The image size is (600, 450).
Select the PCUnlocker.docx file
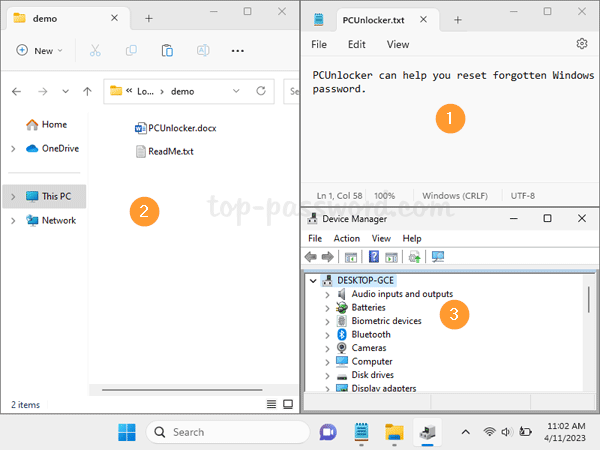(x=175, y=128)
